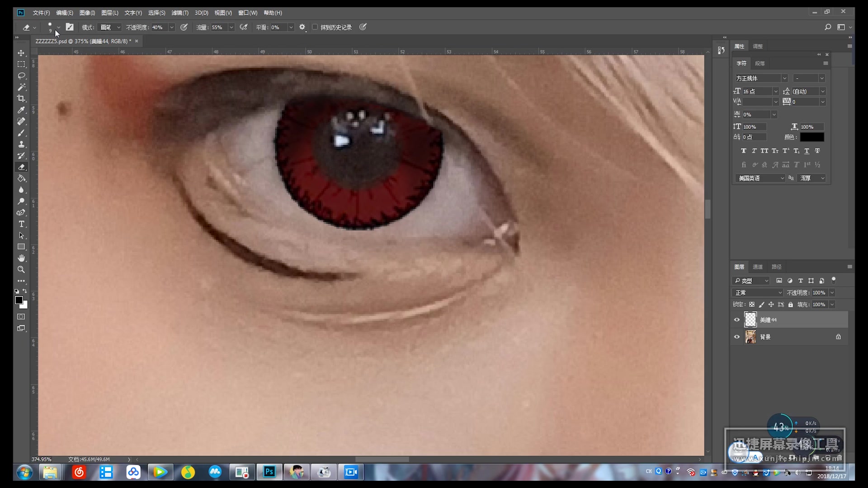Viewport: 868px width, 488px height.
Task: Hide the 美瞳44 layer
Action: point(737,320)
